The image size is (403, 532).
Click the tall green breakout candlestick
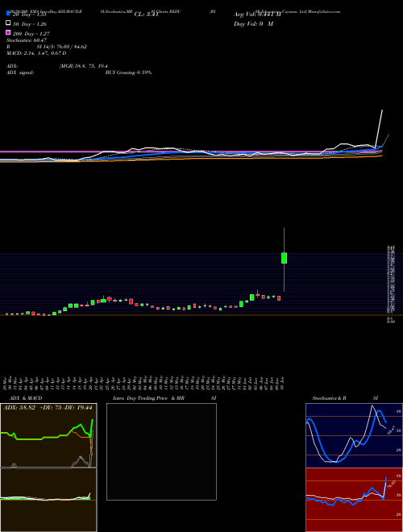pos(284,258)
